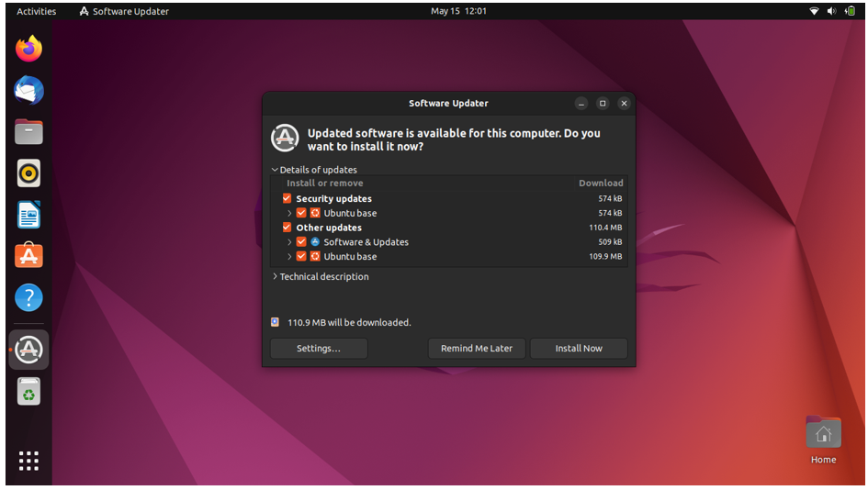
Task: Open the Trash from the dock
Action: (28, 392)
